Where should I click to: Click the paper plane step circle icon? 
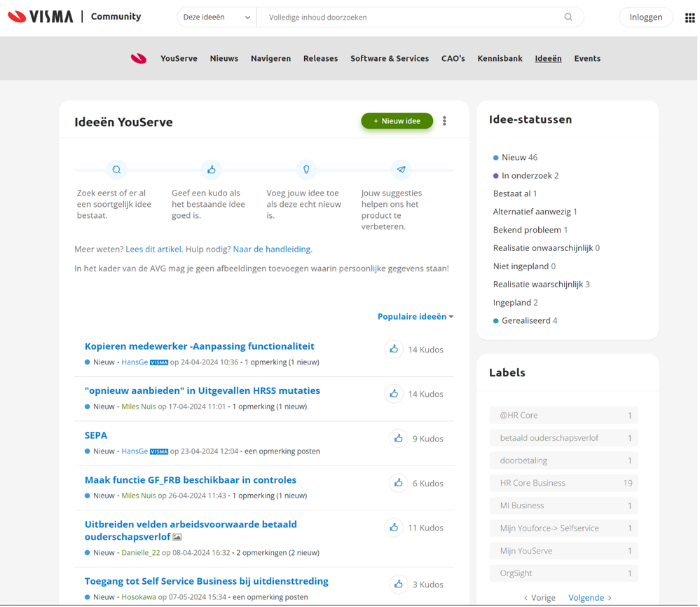[x=402, y=170]
